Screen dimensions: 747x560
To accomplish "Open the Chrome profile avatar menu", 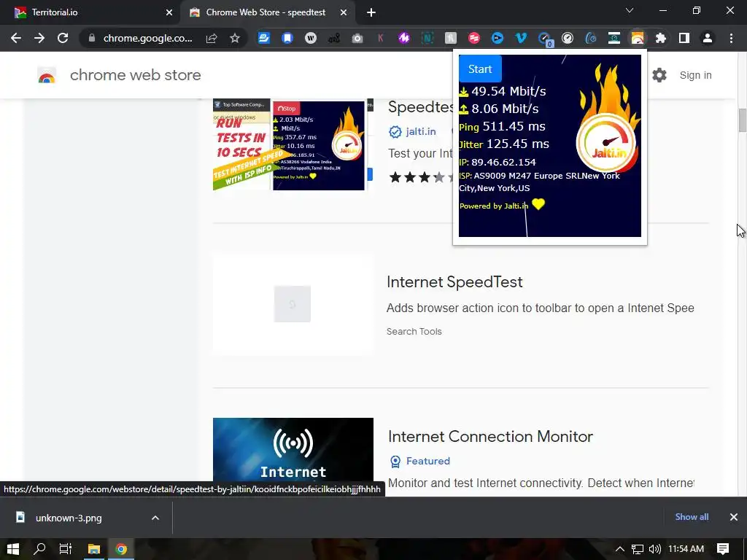I will [x=708, y=38].
